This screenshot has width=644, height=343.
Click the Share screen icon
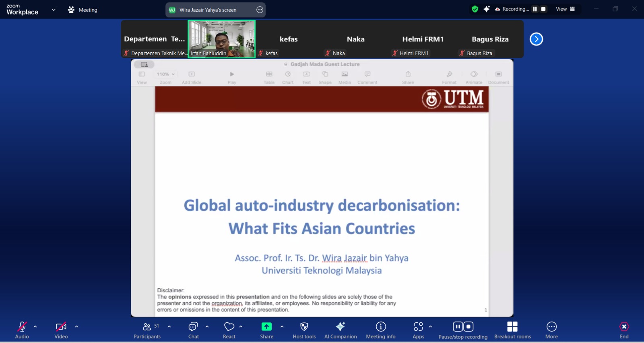coord(266,327)
